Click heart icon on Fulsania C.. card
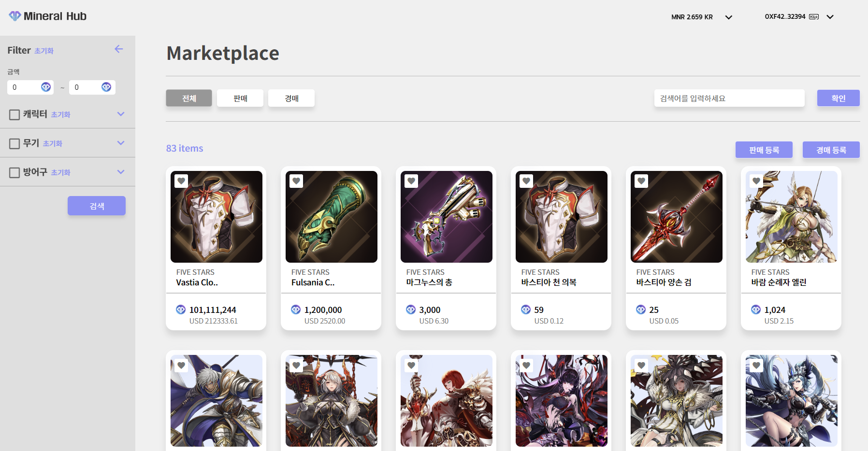 (296, 181)
